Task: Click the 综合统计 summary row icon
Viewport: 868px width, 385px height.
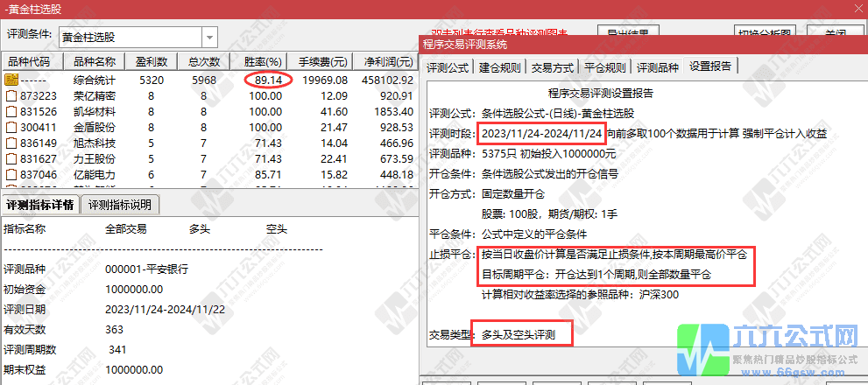Action: coord(11,80)
